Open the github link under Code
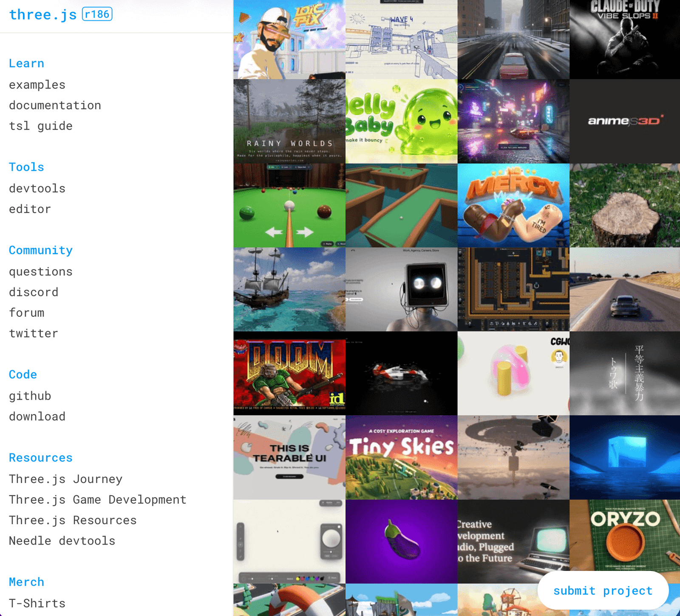 (x=30, y=396)
